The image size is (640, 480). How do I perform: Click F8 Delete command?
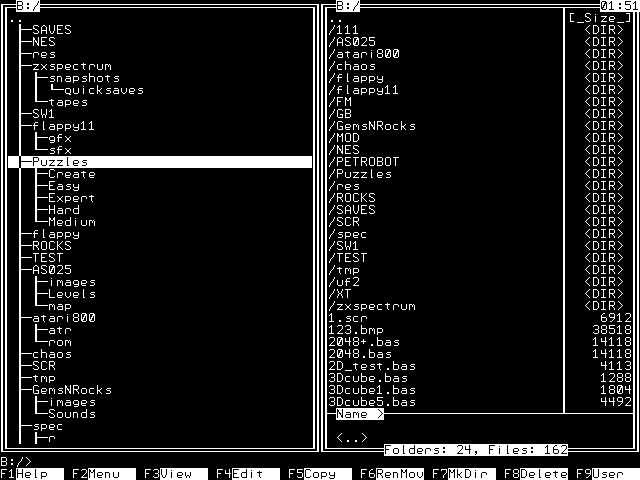click(x=532, y=474)
